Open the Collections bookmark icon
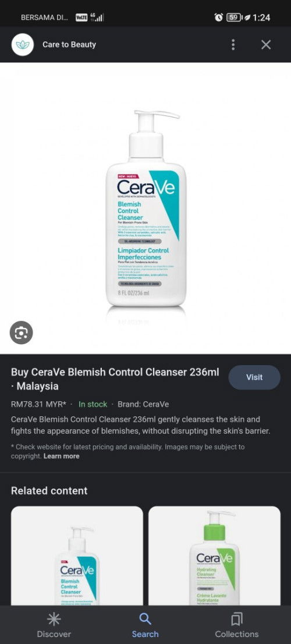Screen dimensions: 291x644 pyautogui.click(x=237, y=618)
